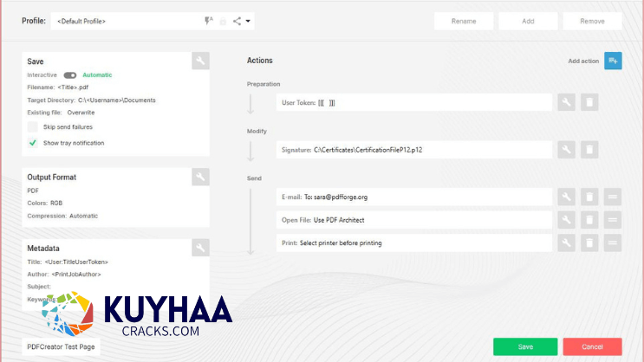
Task: Click the profile language icon
Action: 209,21
